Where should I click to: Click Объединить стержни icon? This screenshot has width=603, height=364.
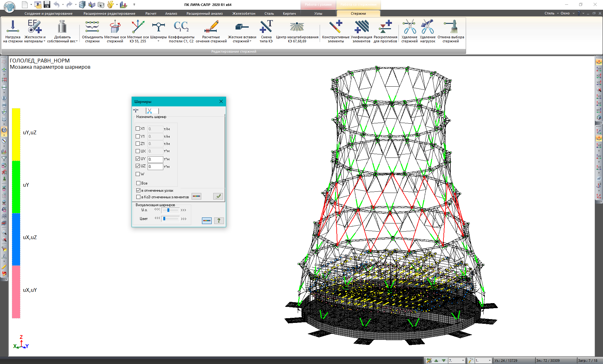(92, 27)
